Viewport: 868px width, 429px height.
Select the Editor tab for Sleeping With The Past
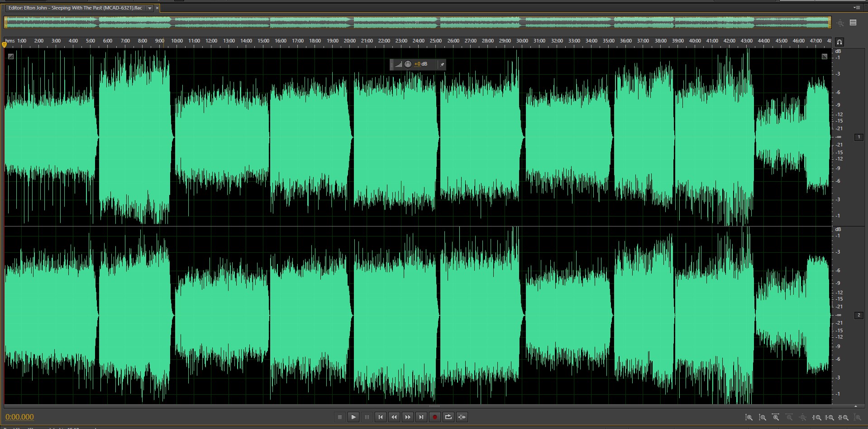75,8
